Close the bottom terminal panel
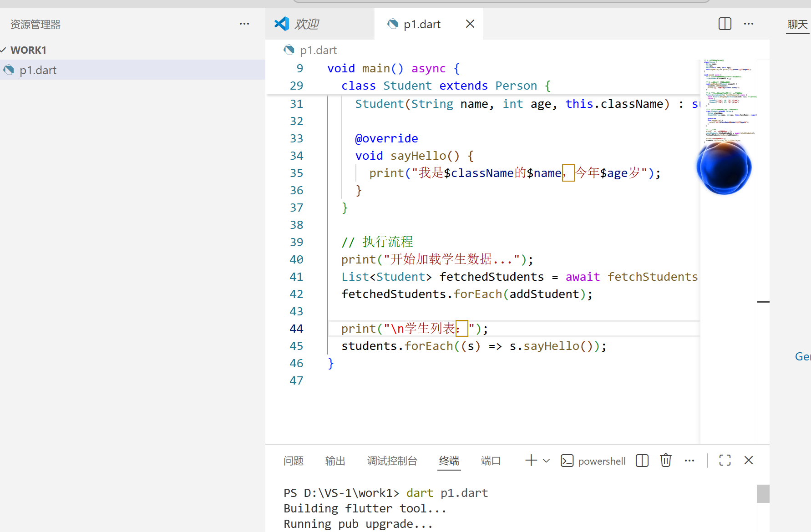 749,461
